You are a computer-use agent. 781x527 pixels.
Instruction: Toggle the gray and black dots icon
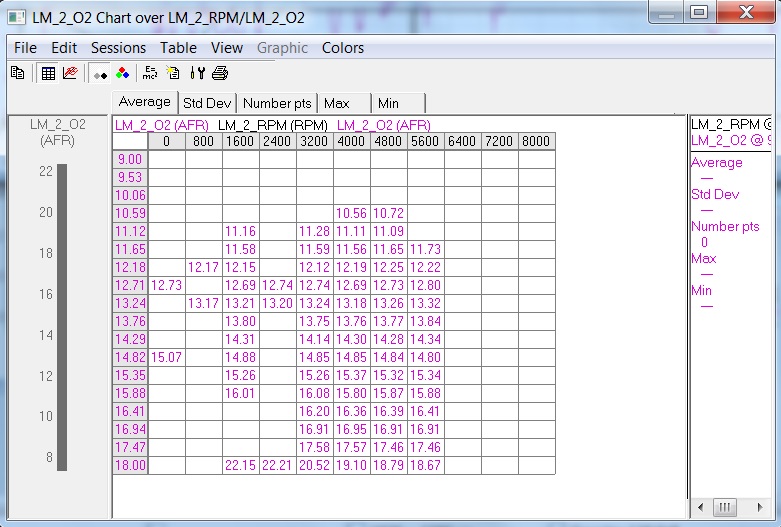point(100,73)
